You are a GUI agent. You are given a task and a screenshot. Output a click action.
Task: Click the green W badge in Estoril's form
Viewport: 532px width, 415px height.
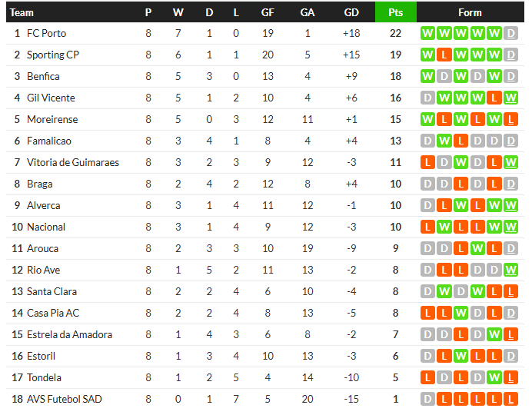pos(461,356)
